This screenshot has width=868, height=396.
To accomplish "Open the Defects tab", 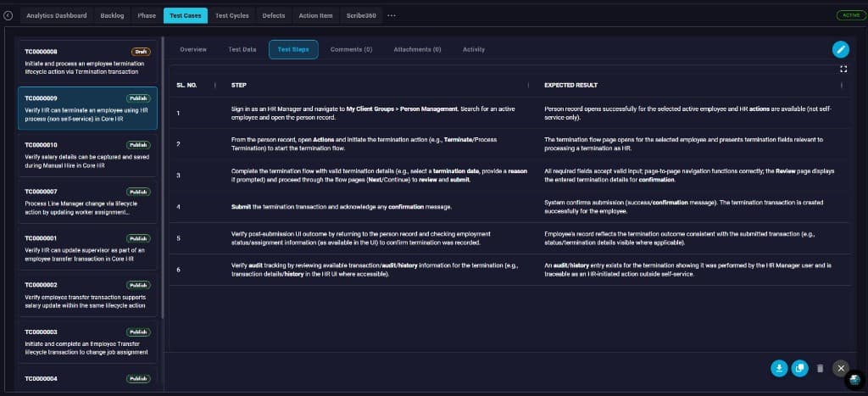I will [274, 15].
